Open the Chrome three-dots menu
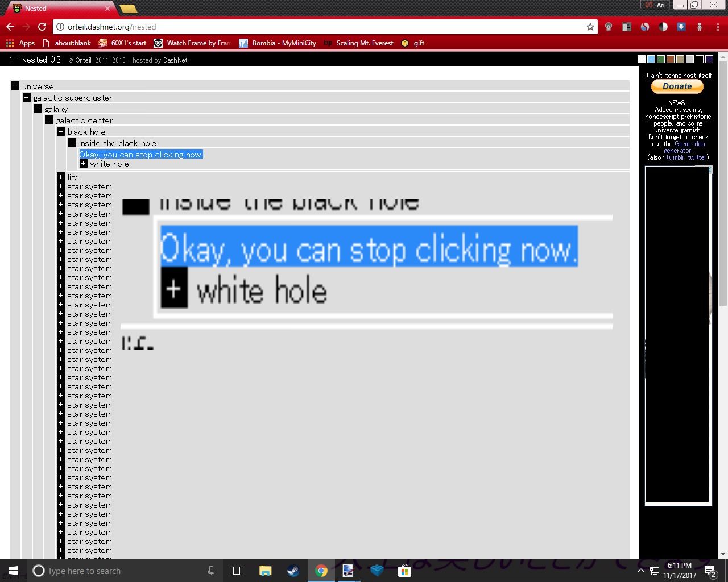This screenshot has height=582, width=728. coord(717,27)
